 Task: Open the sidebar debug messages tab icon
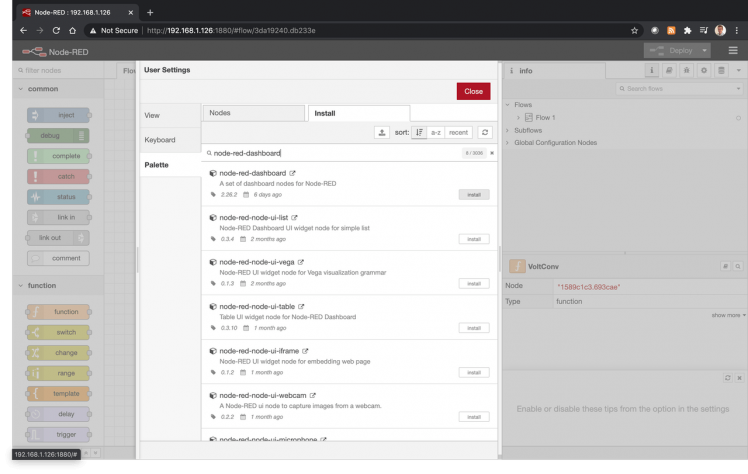(x=688, y=71)
